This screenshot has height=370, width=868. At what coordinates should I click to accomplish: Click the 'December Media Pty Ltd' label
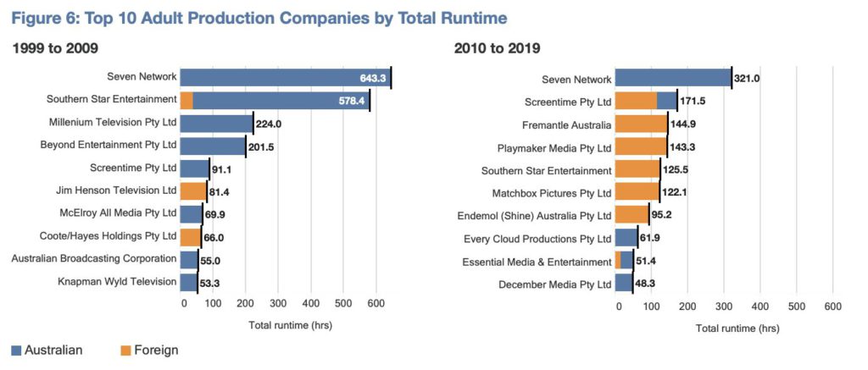click(x=555, y=284)
